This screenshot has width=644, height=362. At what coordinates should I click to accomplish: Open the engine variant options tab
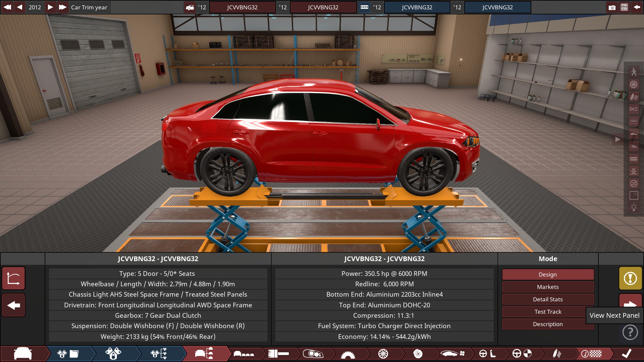coord(159,354)
